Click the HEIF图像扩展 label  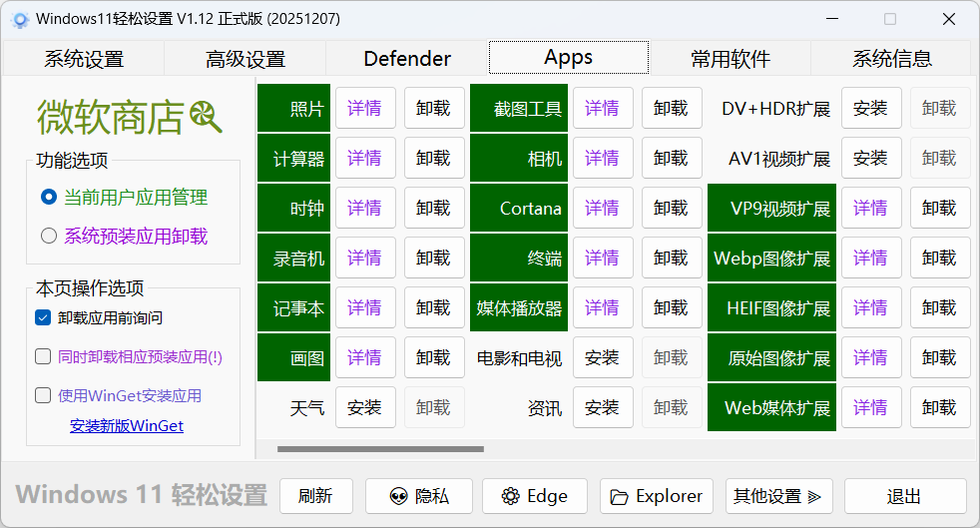[x=771, y=308]
